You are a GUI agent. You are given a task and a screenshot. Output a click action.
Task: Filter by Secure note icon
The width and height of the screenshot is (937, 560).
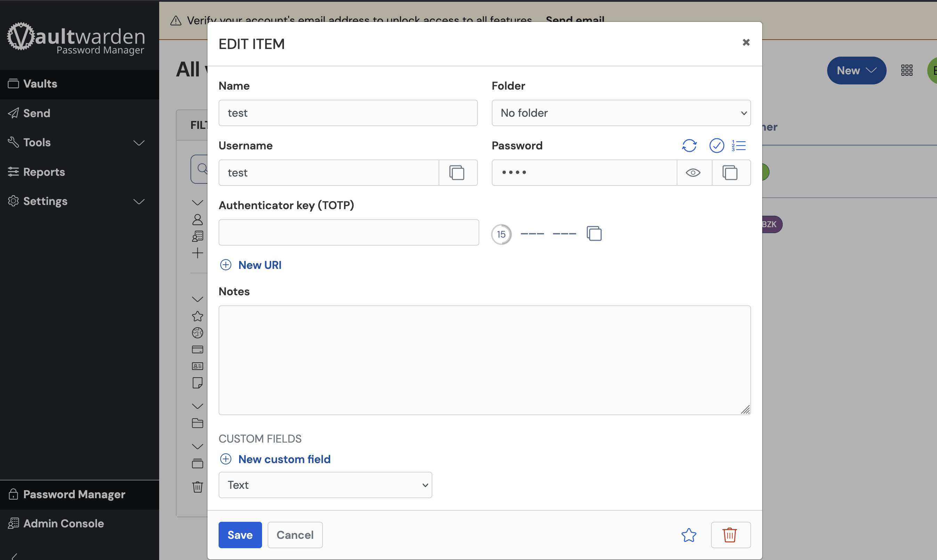pyautogui.click(x=197, y=383)
